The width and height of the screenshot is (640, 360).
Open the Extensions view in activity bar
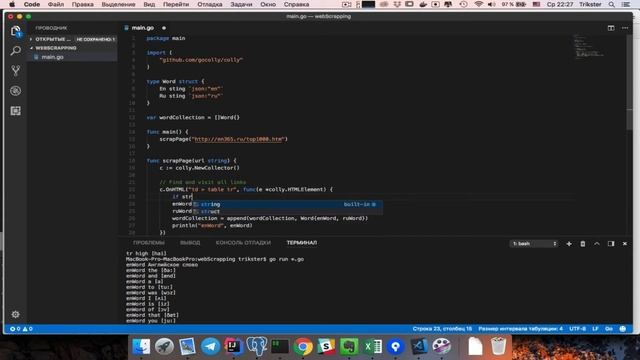point(16,111)
